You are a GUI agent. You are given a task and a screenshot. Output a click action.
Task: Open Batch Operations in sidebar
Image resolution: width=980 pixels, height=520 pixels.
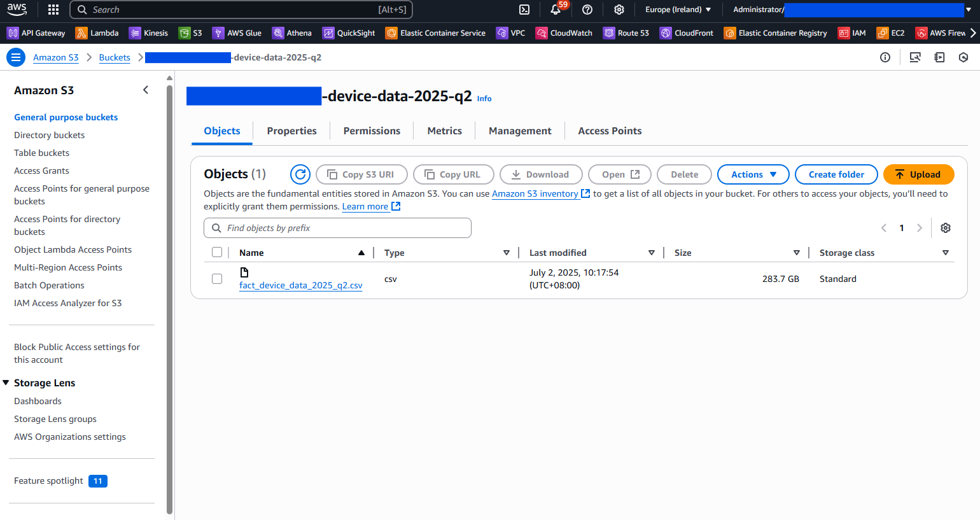point(49,285)
